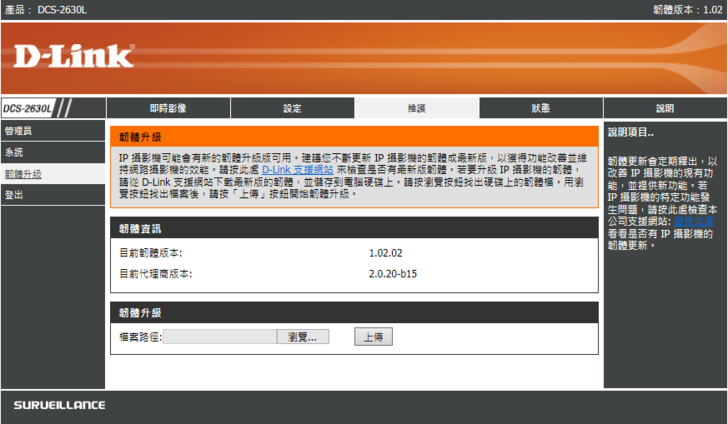
Task: Click the D-Link logo in the banner
Action: pos(74,56)
